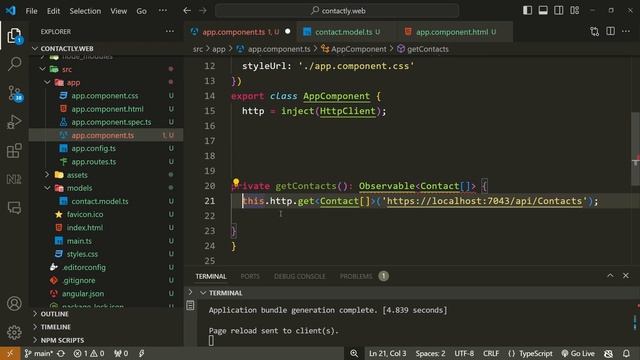Open notifications bell in status bar
The height and width of the screenshot is (360, 640).
[626, 353]
